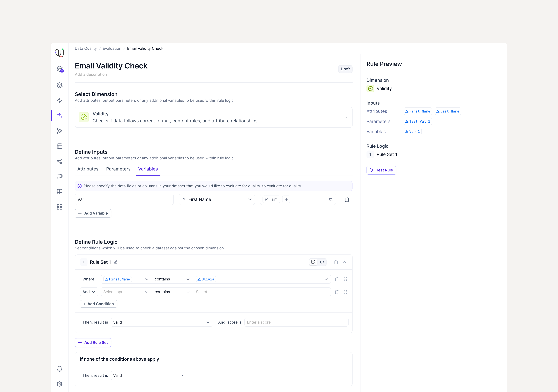Click the app logo in the sidebar

60,52
